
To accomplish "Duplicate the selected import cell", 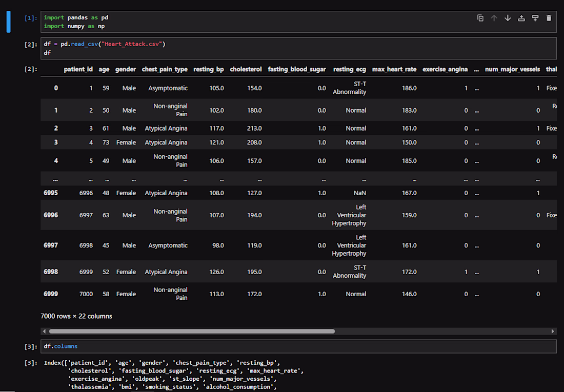I will coord(480,18).
